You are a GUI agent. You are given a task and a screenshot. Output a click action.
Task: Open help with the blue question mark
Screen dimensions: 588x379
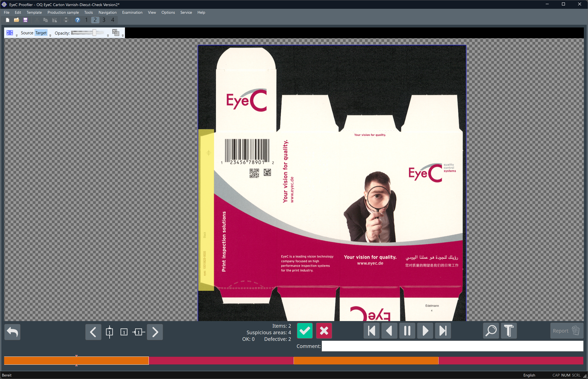tap(77, 20)
